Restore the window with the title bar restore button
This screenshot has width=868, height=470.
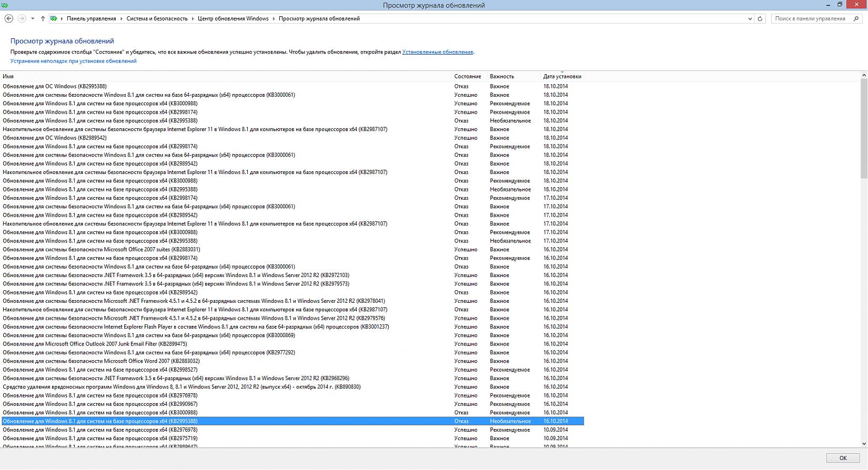840,4
